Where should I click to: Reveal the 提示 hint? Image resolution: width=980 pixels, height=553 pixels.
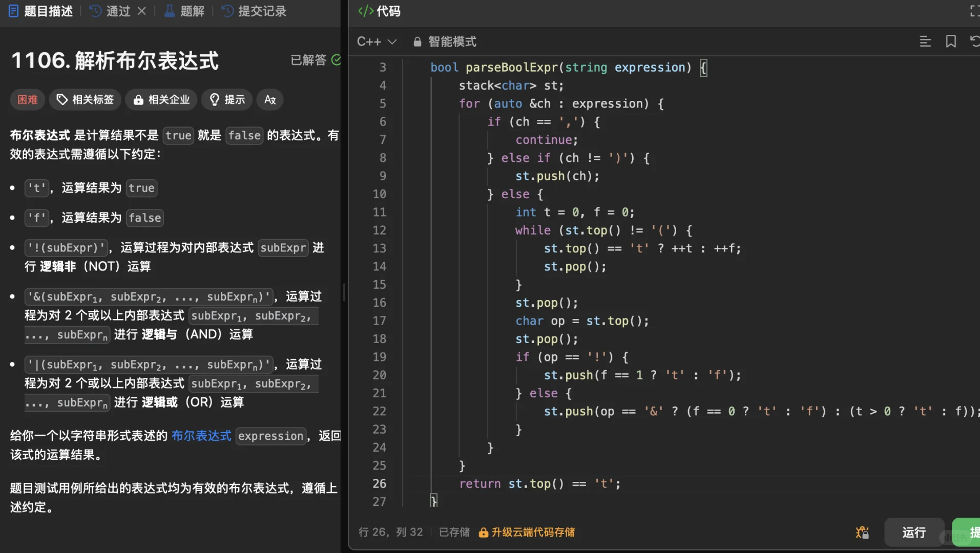[227, 99]
